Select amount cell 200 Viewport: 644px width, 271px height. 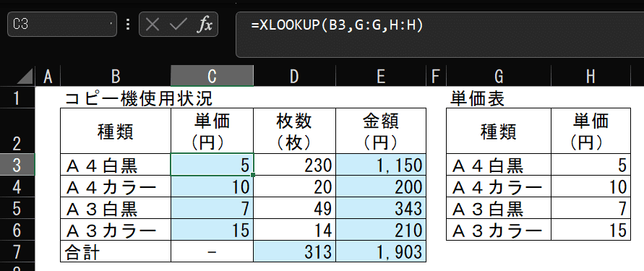(381, 187)
